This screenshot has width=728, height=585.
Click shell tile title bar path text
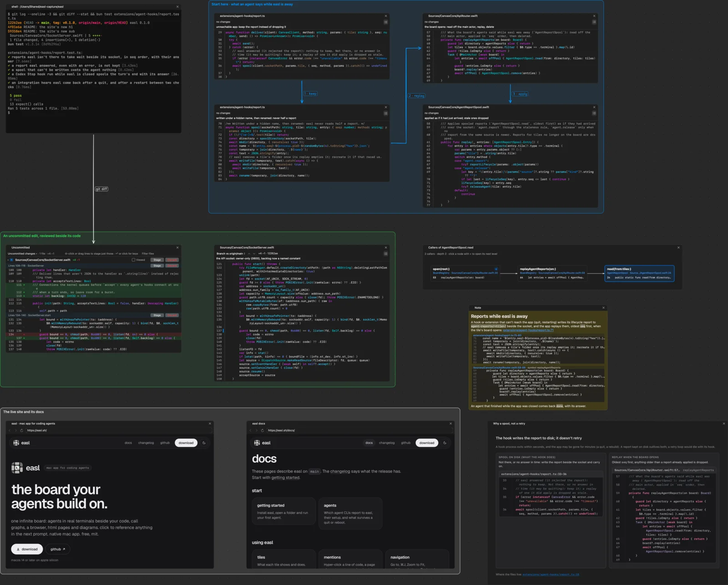click(x=37, y=7)
